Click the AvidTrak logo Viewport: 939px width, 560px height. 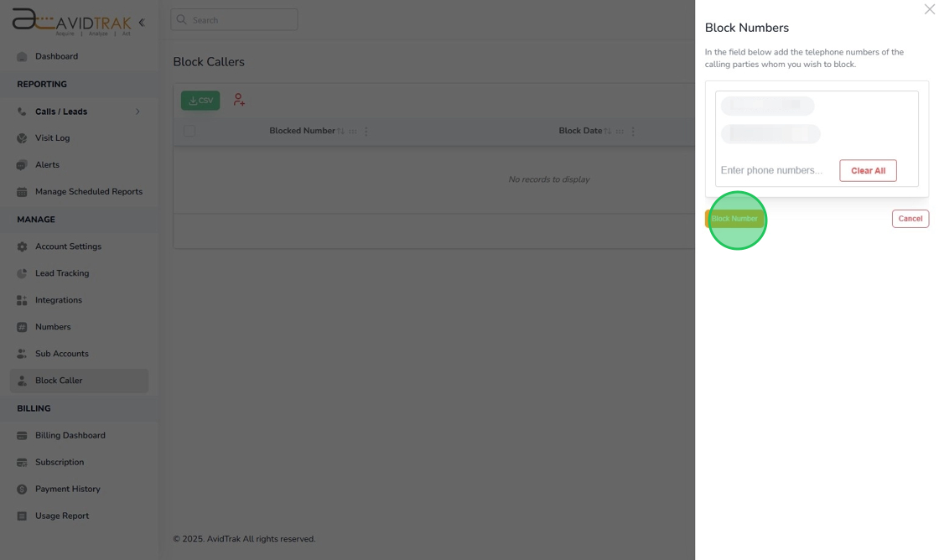pos(71,22)
